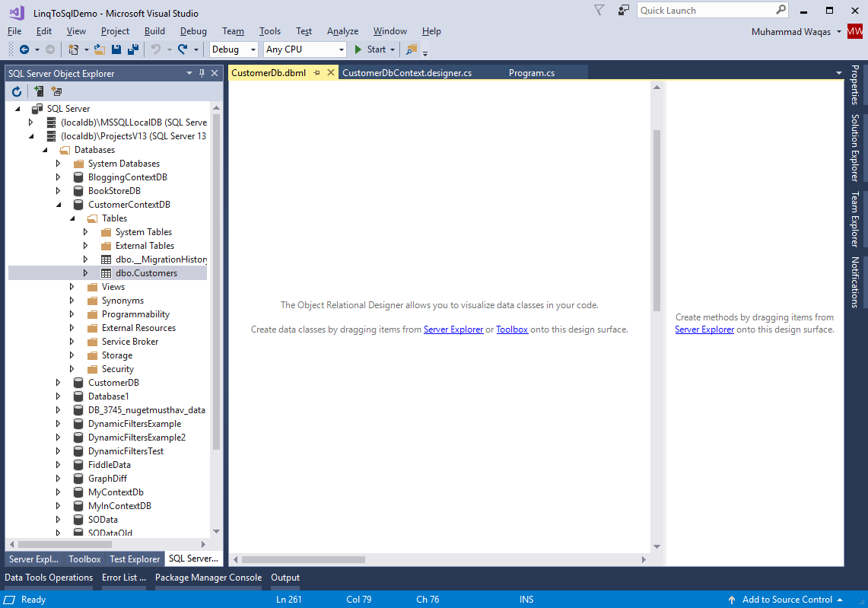868x608 pixels.
Task: Switch to the CustomerDbContext.designer.cs tab
Action: coord(407,73)
